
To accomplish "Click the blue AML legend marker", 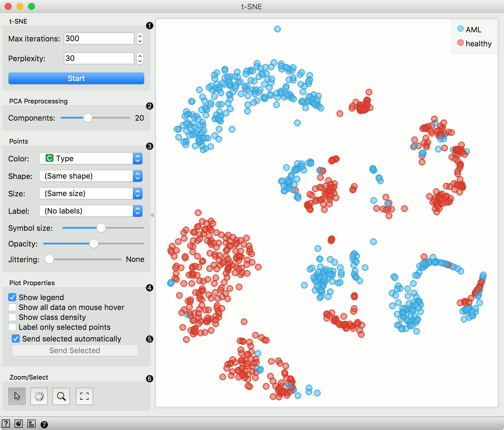I will coord(460,29).
